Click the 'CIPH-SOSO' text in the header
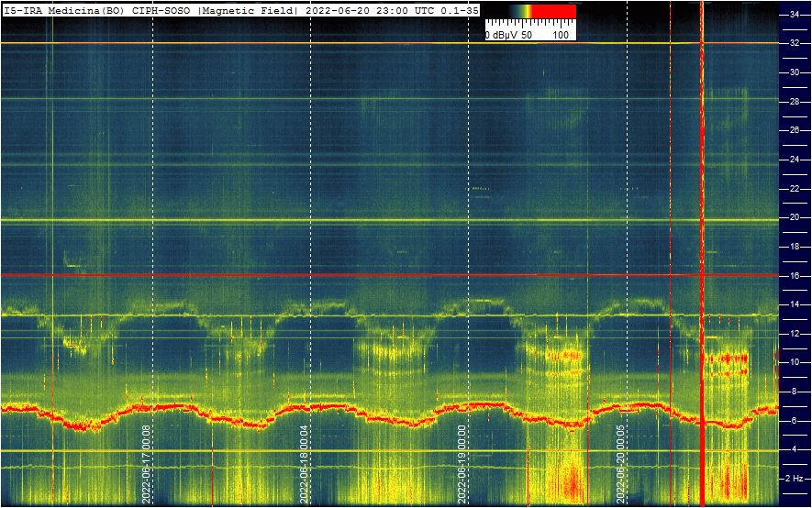 click(162, 9)
